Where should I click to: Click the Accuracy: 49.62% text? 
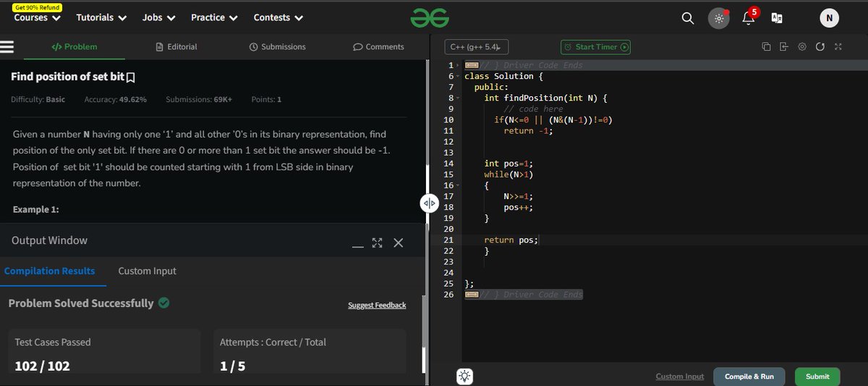tap(115, 99)
